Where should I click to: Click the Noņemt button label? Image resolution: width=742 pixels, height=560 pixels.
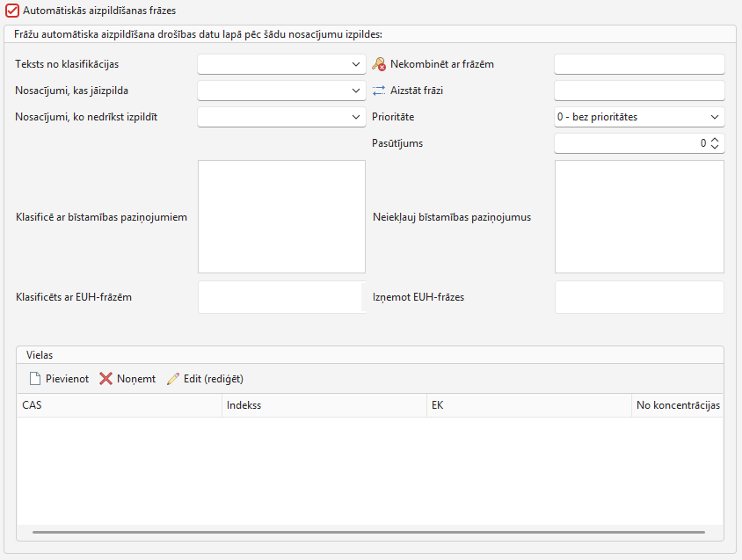(x=136, y=379)
